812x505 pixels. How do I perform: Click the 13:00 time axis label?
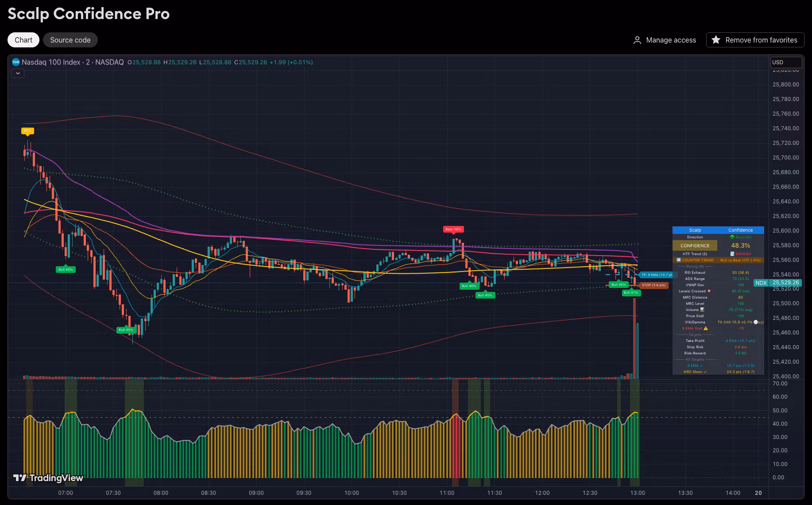click(x=638, y=493)
